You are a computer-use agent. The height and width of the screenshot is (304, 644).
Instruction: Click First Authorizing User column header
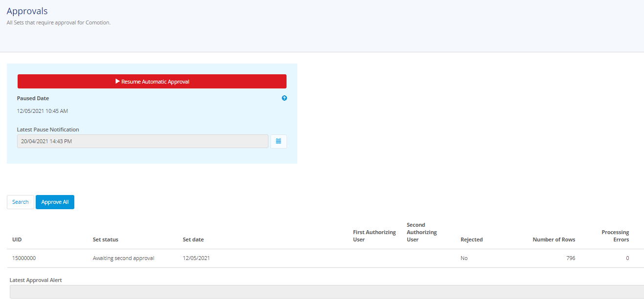click(375, 236)
